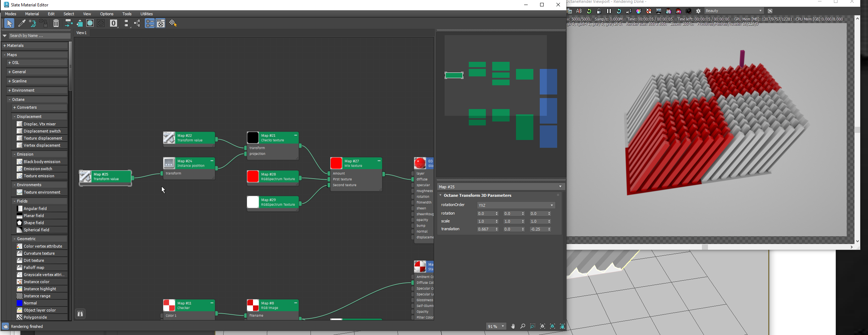Open the Material menu
Screen dimensions: 868x335
[x=32, y=14]
